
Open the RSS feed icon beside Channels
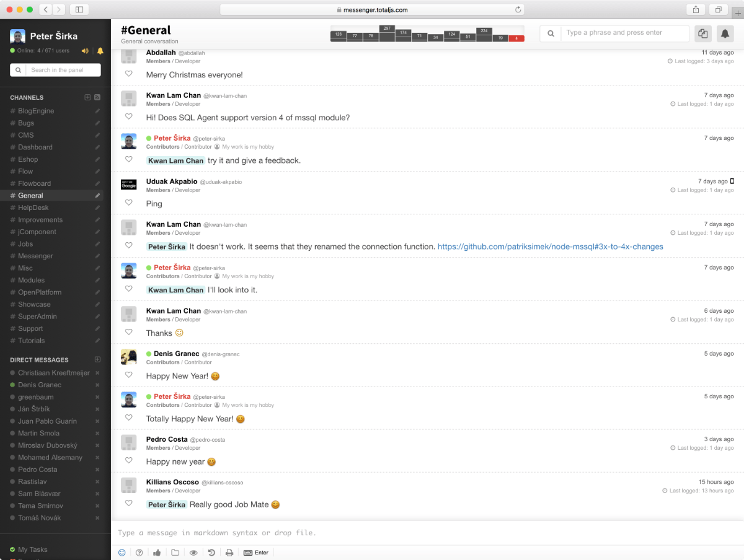click(x=97, y=97)
